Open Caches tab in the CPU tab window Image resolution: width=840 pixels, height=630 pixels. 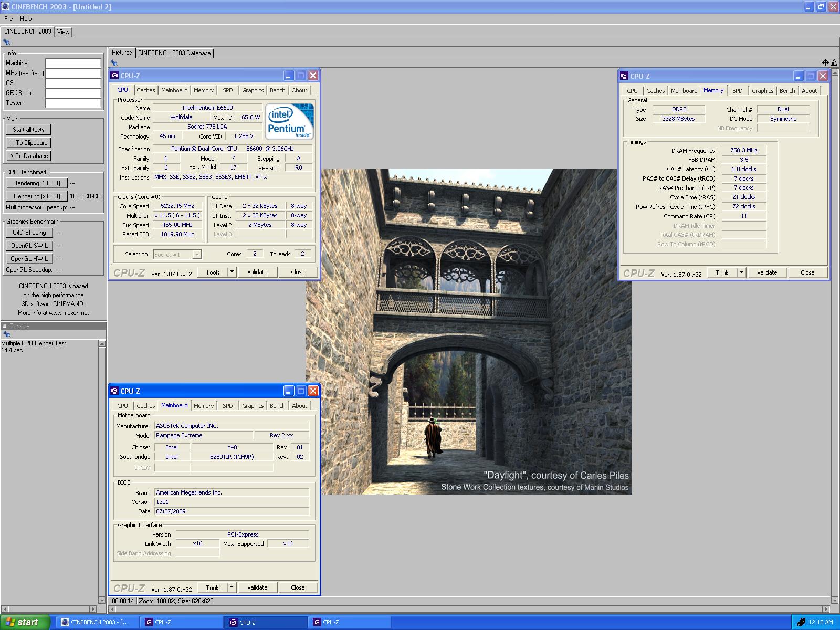tap(146, 90)
